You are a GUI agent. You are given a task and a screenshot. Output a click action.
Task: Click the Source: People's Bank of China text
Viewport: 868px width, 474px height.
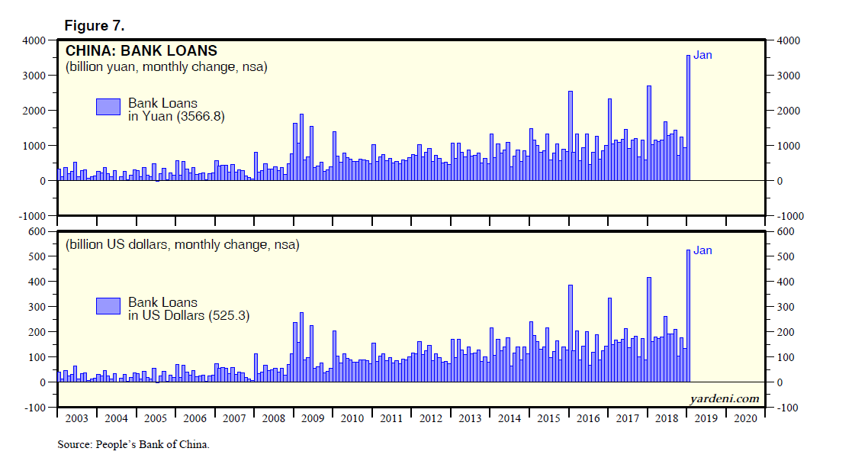click(133, 445)
